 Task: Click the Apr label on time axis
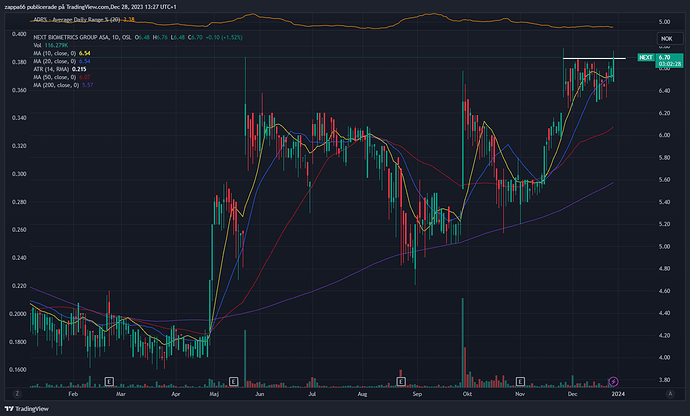point(176,394)
